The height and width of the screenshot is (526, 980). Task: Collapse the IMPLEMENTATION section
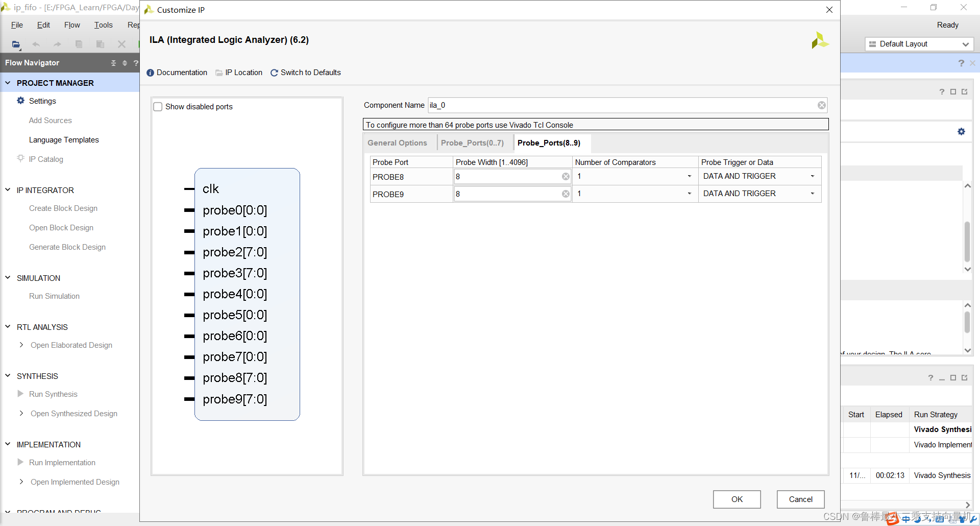pos(8,444)
